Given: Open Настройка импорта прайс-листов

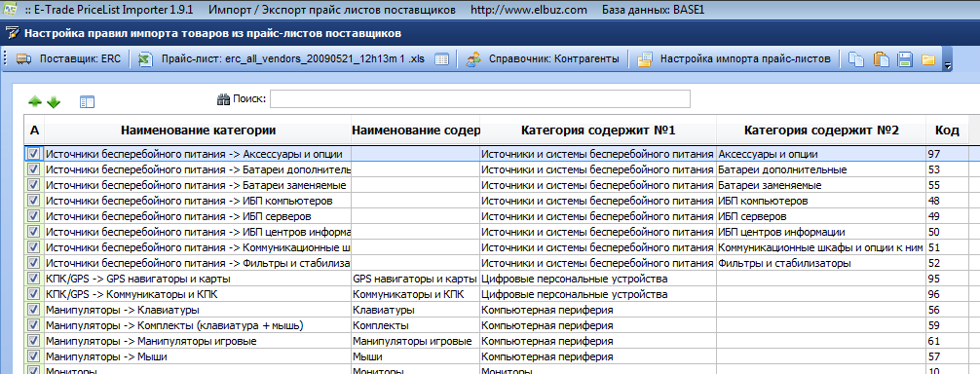Looking at the screenshot, I should 735,59.
